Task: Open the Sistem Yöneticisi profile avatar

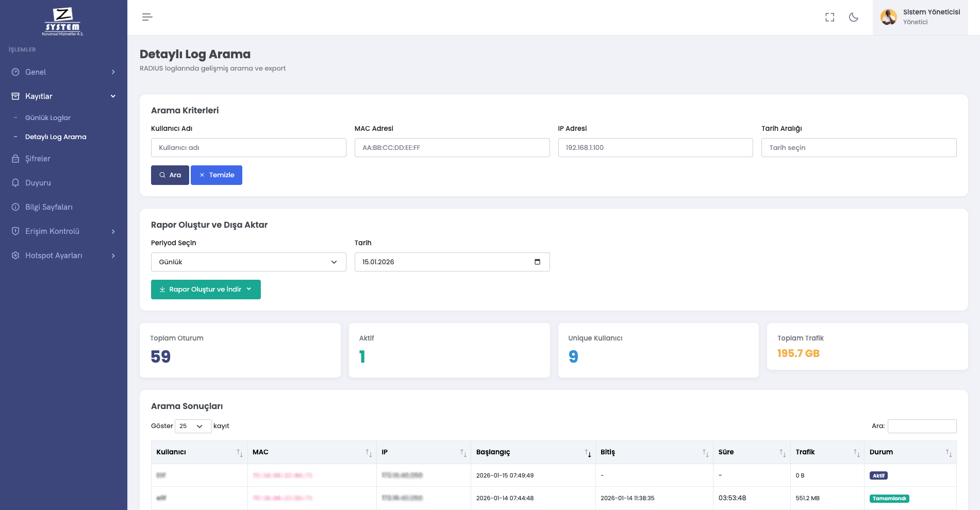Action: [x=888, y=17]
